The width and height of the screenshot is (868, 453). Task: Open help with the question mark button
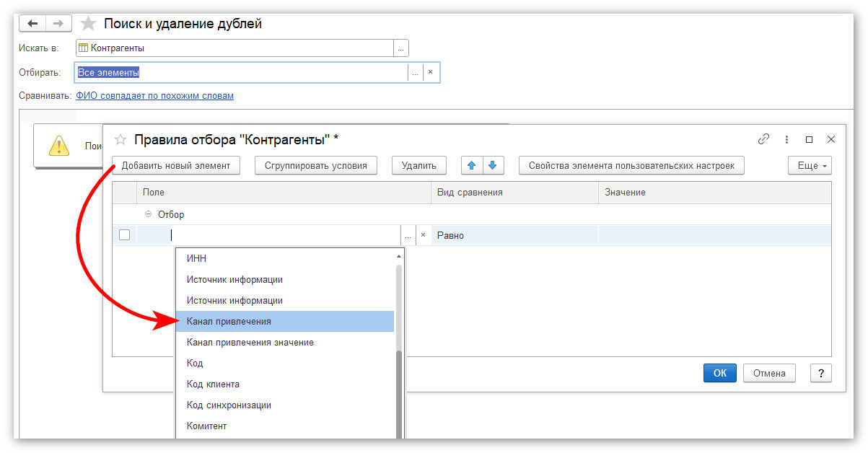click(x=821, y=373)
